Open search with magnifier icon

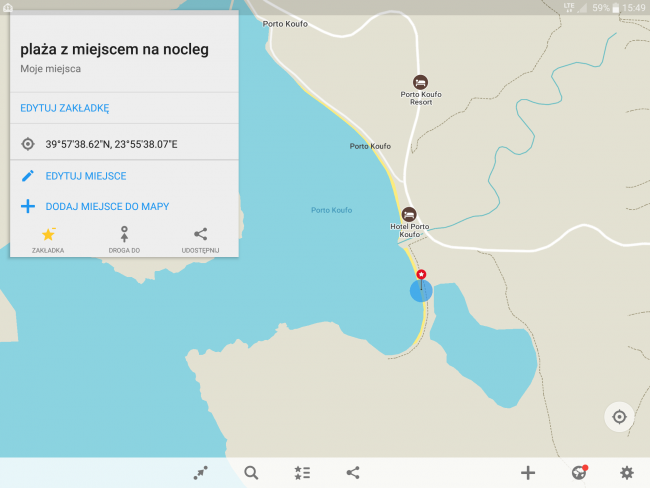pos(251,473)
